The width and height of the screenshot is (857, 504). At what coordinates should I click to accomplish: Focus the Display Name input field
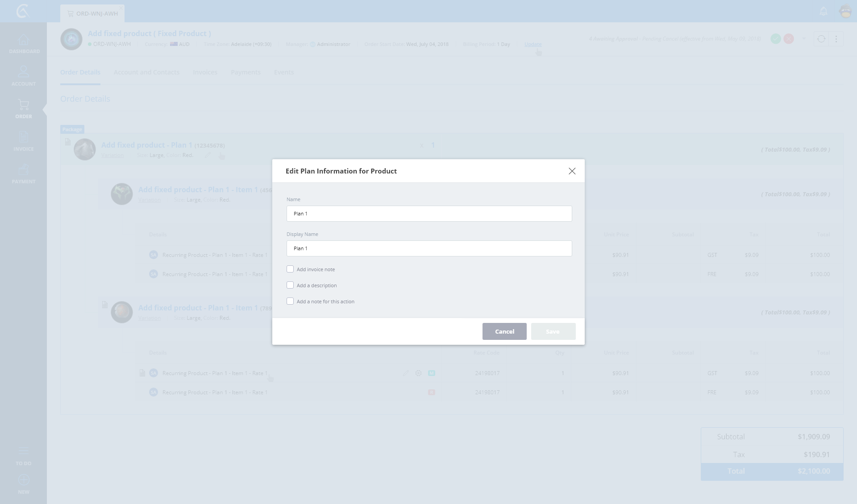click(429, 248)
